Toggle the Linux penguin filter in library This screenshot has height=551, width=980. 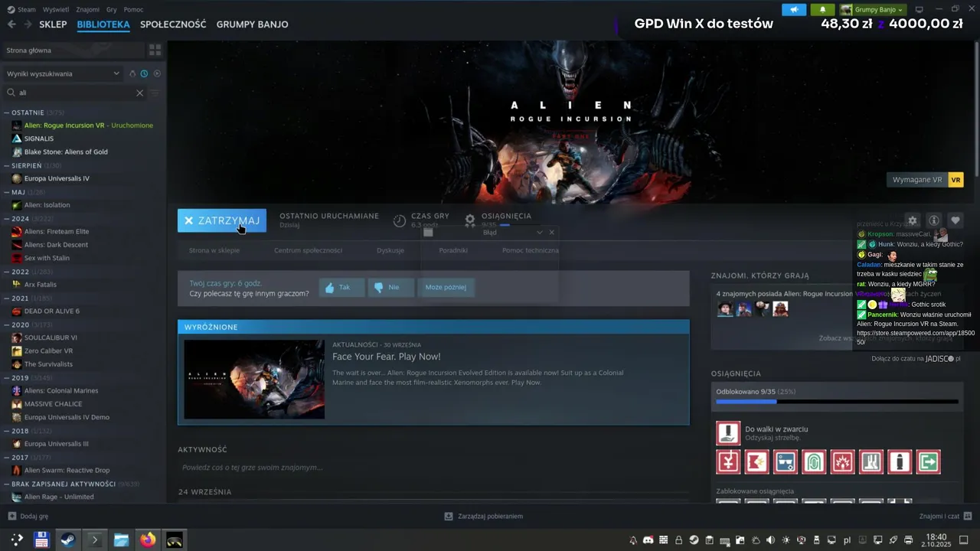[132, 73]
